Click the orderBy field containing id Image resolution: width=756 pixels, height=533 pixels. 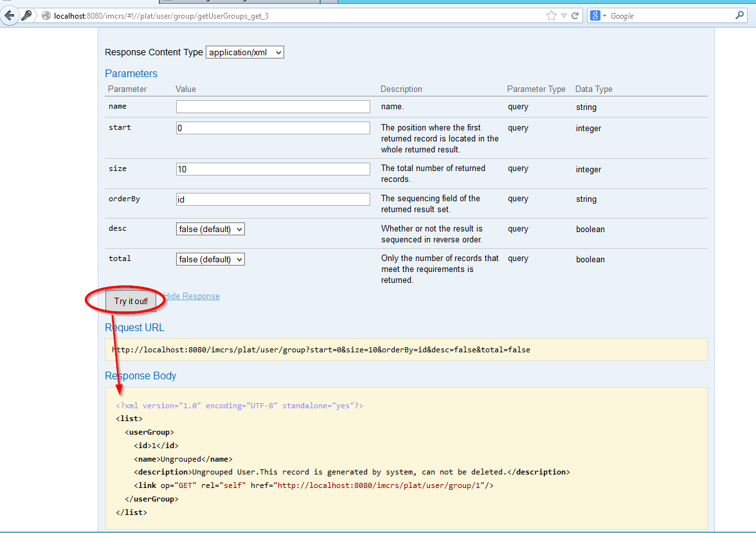point(273,199)
